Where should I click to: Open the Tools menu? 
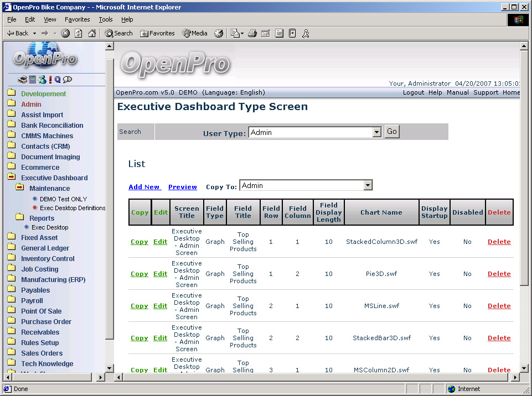pyautogui.click(x=105, y=19)
